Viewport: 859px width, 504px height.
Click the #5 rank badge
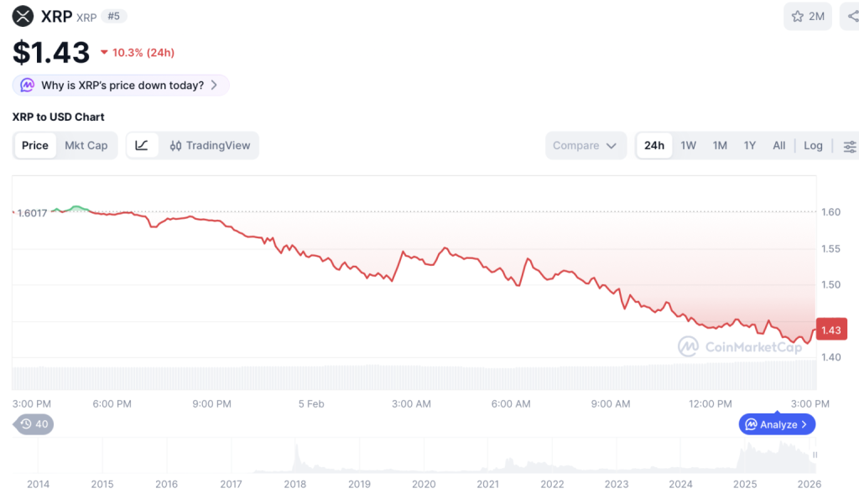(x=114, y=16)
